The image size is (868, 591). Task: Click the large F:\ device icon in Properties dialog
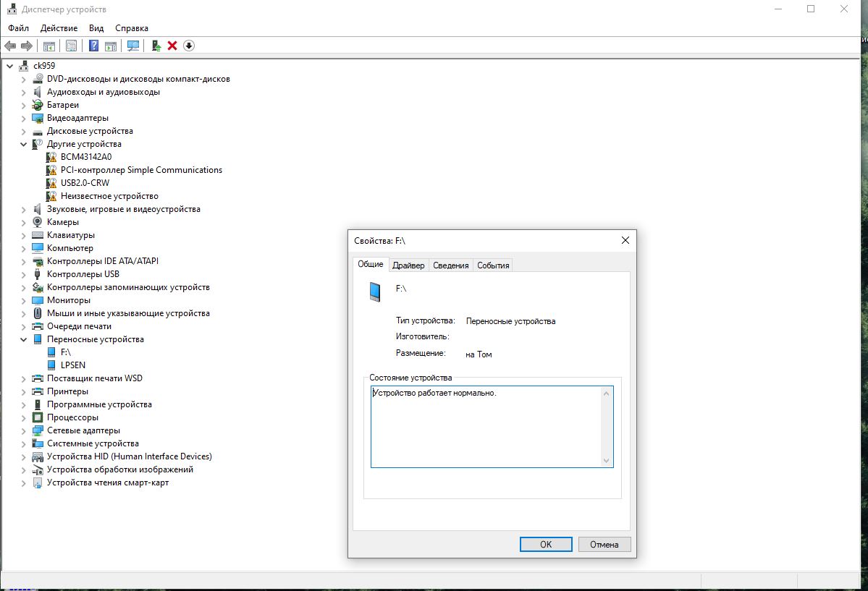click(375, 292)
